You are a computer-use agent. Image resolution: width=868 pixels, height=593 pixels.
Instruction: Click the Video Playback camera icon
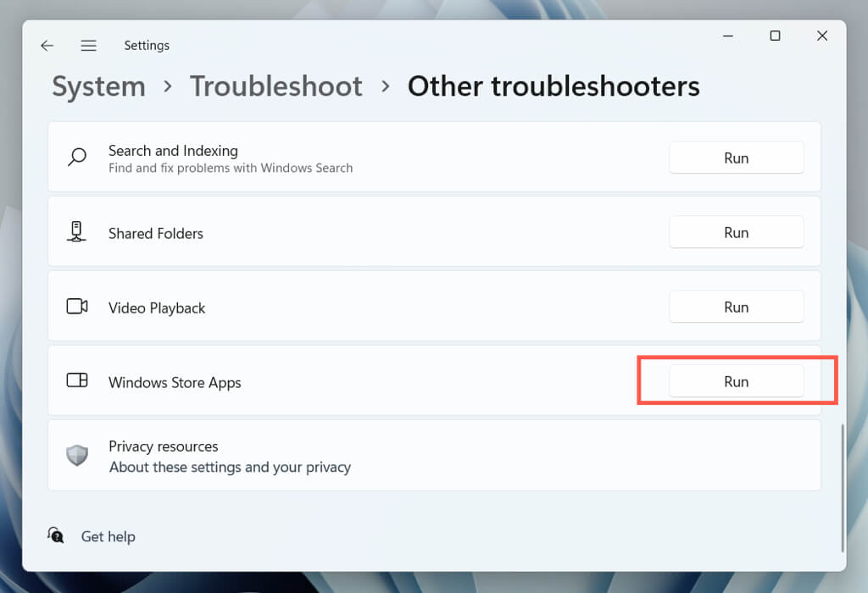77,307
